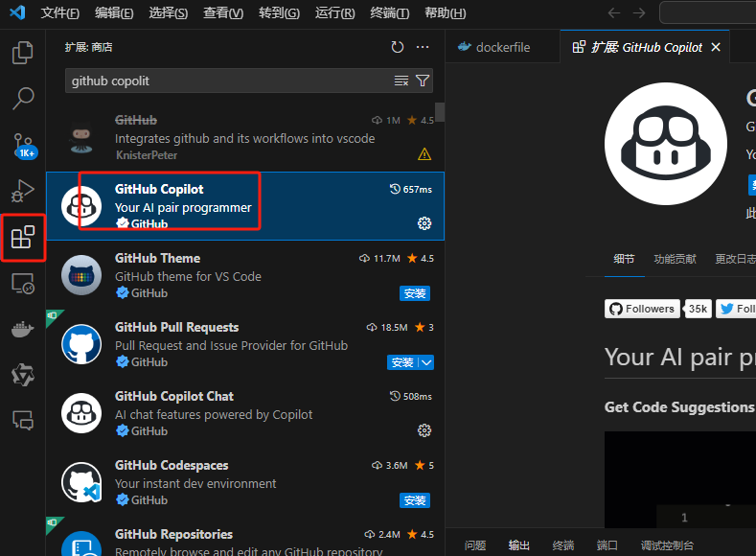This screenshot has height=556, width=756.
Task: Click the 35k followers count badge
Action: click(699, 309)
